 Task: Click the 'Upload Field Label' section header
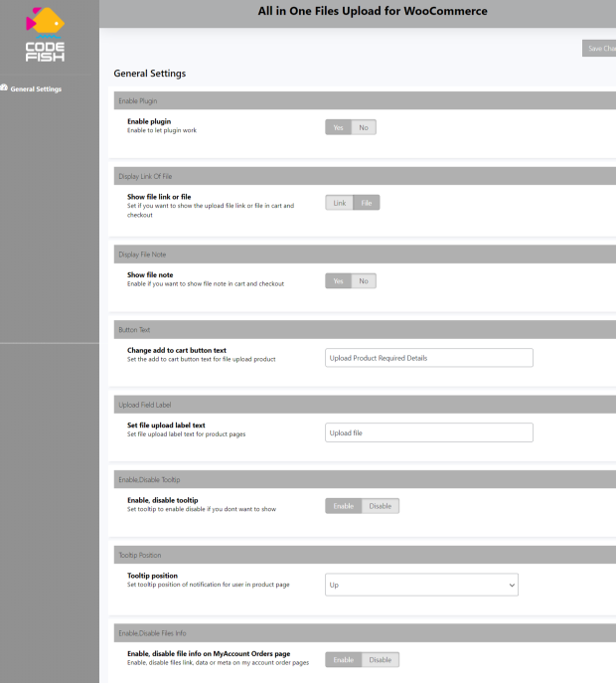(x=365, y=405)
